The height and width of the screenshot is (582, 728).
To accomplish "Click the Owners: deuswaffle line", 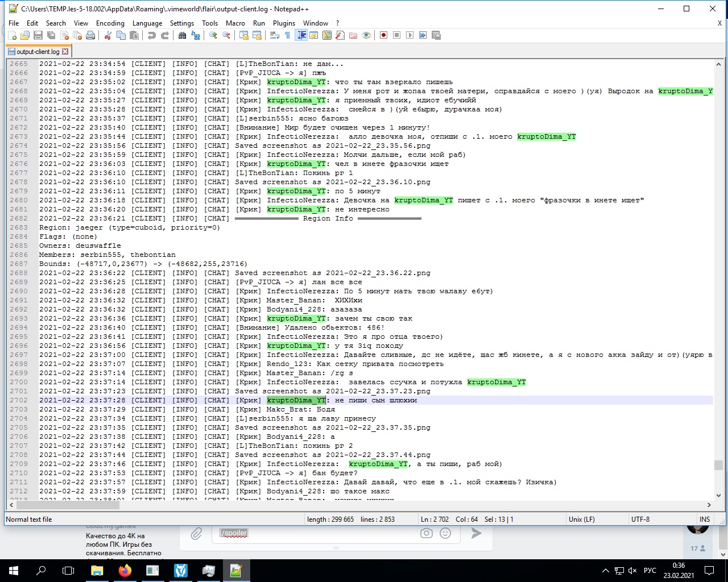I will (x=80, y=246).
